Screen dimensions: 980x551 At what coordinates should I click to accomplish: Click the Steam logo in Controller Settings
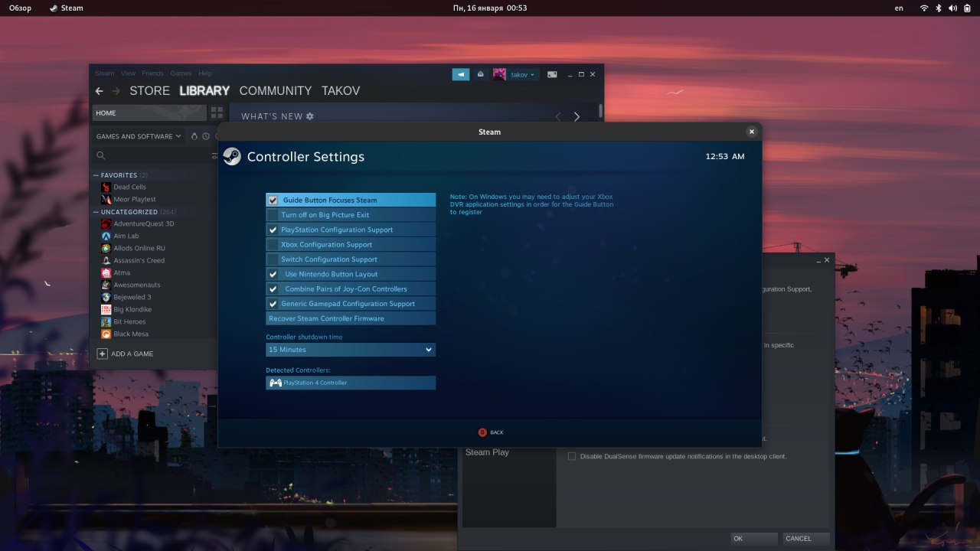232,157
